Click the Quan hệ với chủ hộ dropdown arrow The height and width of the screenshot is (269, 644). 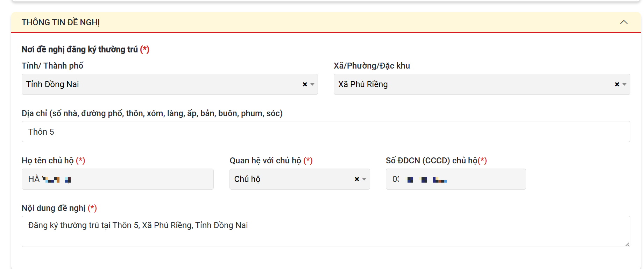[364, 179]
